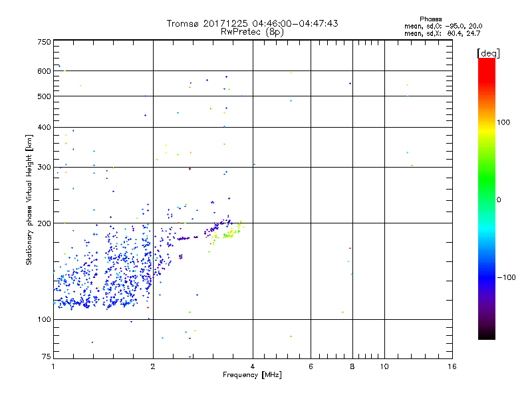Click the colorbar tick label '100'
This screenshot has height=399, width=532.
pyautogui.click(x=503, y=122)
